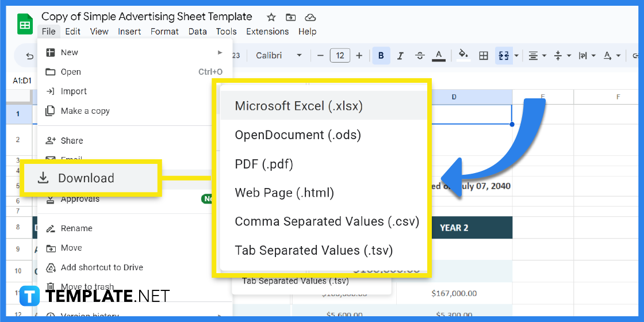This screenshot has height=322, width=644.
Task: Open text rotation dropdown
Action: 612,55
